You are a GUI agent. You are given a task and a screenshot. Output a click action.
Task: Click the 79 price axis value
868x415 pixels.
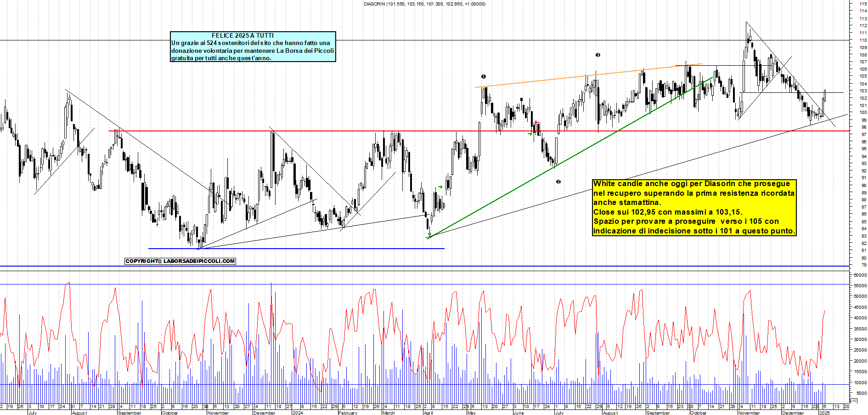click(x=864, y=265)
